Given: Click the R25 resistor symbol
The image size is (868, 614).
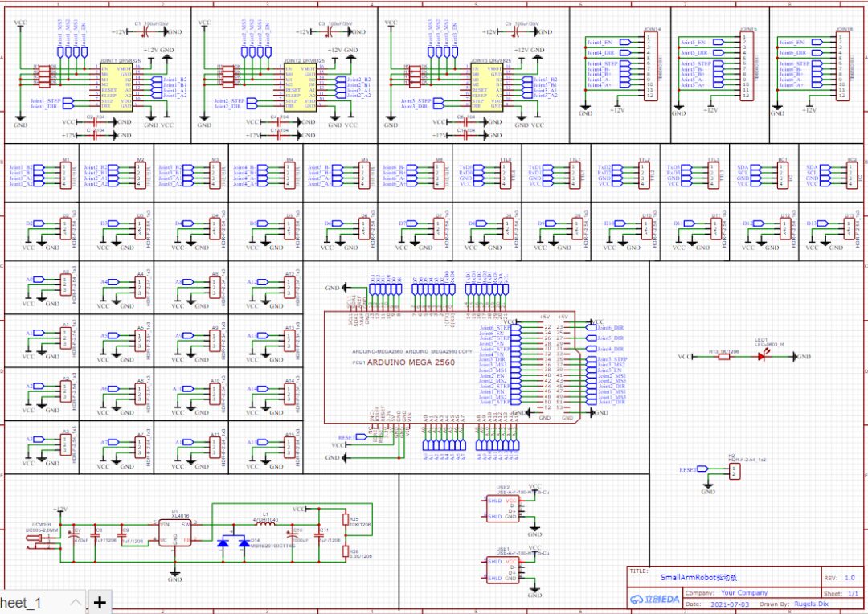Looking at the screenshot, I should (346, 520).
